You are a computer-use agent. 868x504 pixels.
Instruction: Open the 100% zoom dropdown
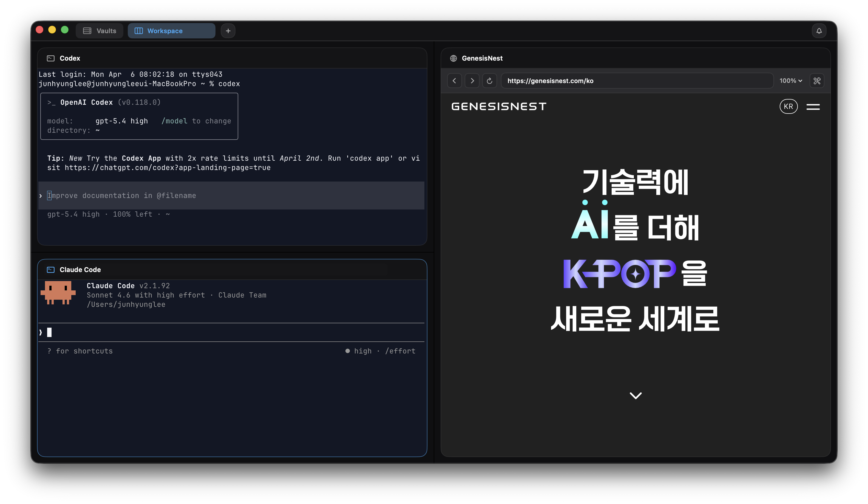[x=791, y=81]
